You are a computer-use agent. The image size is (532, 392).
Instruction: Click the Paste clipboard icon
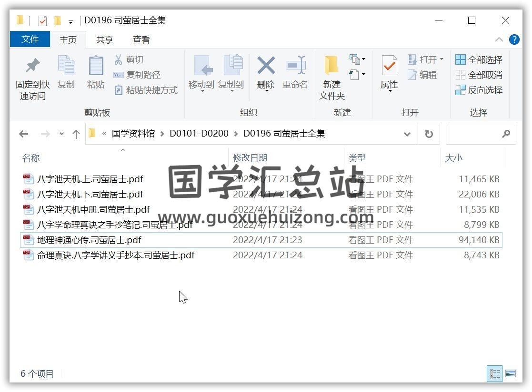pos(96,67)
